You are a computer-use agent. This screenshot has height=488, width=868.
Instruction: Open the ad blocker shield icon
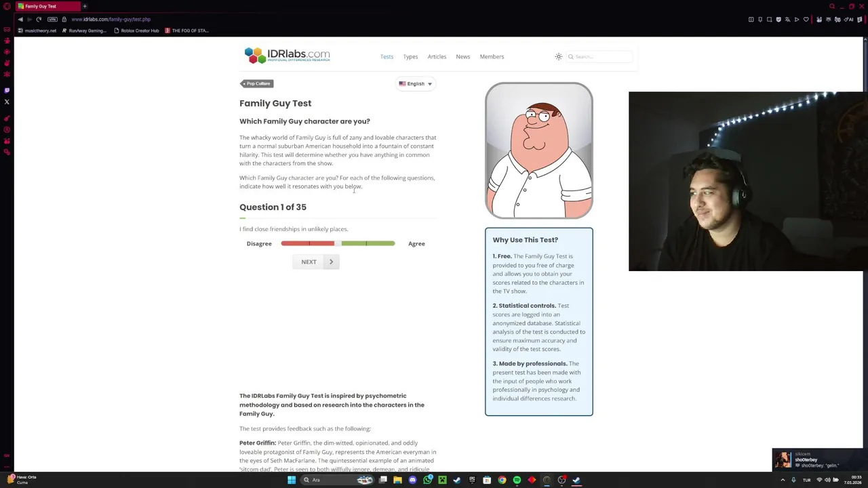pos(778,20)
